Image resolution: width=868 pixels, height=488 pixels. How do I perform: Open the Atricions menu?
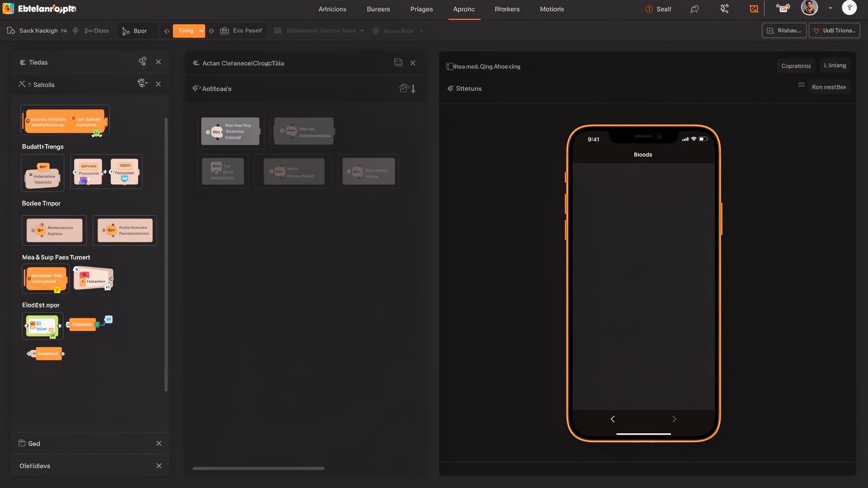tap(332, 9)
